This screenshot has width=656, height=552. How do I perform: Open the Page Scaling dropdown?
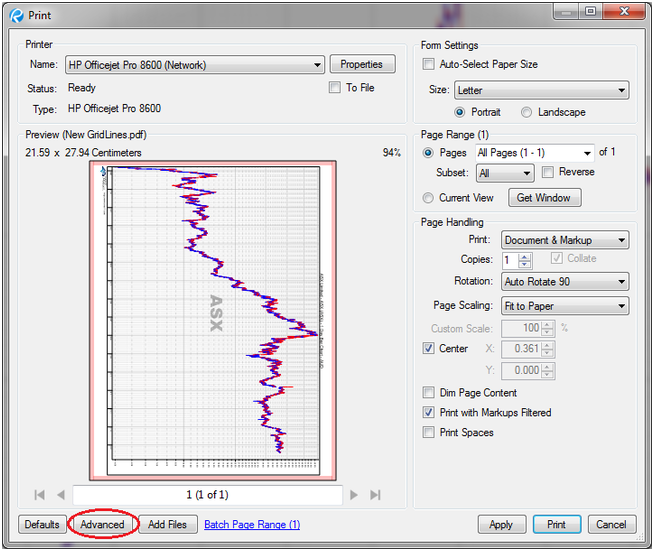[621, 306]
